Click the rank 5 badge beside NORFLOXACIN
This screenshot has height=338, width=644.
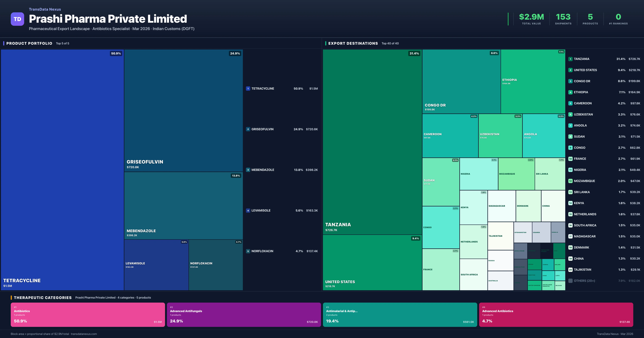pos(248,251)
